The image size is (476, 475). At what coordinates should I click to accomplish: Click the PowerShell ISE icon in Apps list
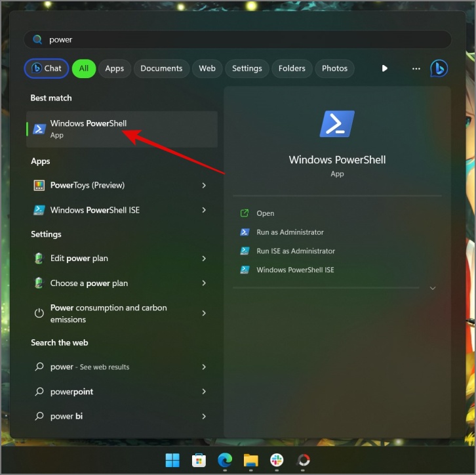pyautogui.click(x=39, y=210)
